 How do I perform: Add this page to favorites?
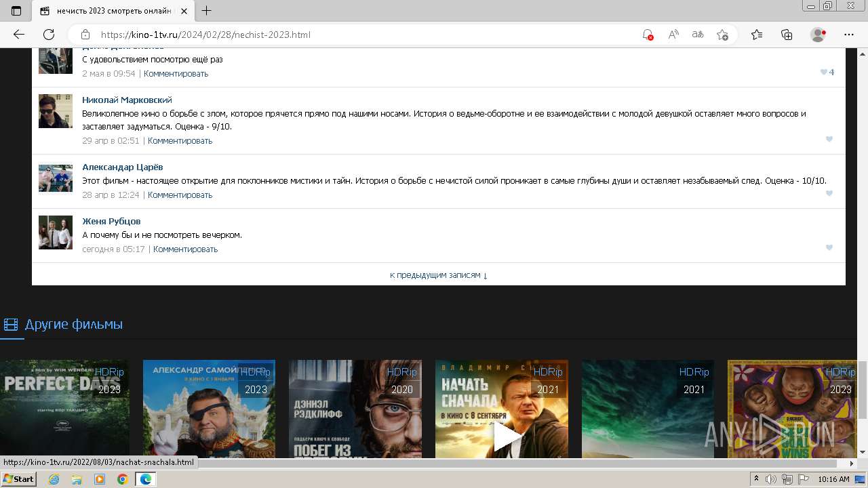pos(723,35)
